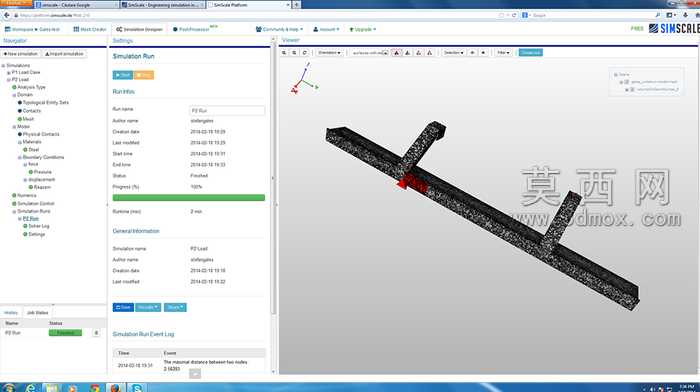Open the Post-Processor tab
Screen dimensions: 700x392
pos(195,29)
